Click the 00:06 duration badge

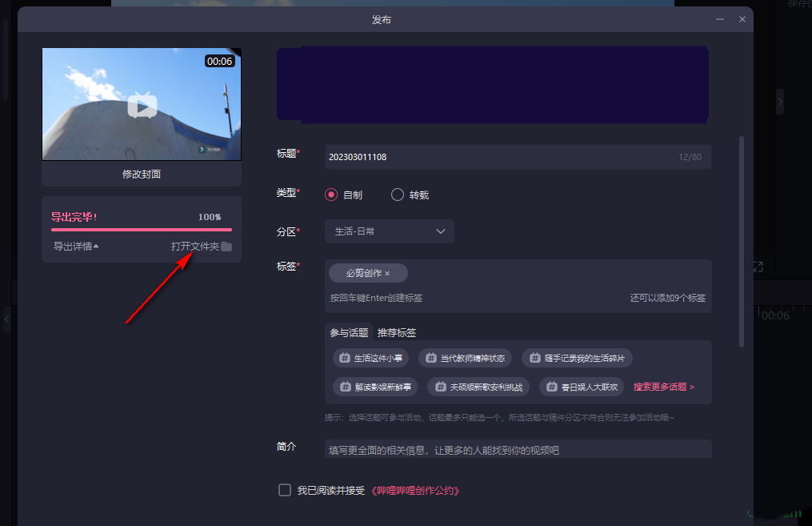[219, 61]
